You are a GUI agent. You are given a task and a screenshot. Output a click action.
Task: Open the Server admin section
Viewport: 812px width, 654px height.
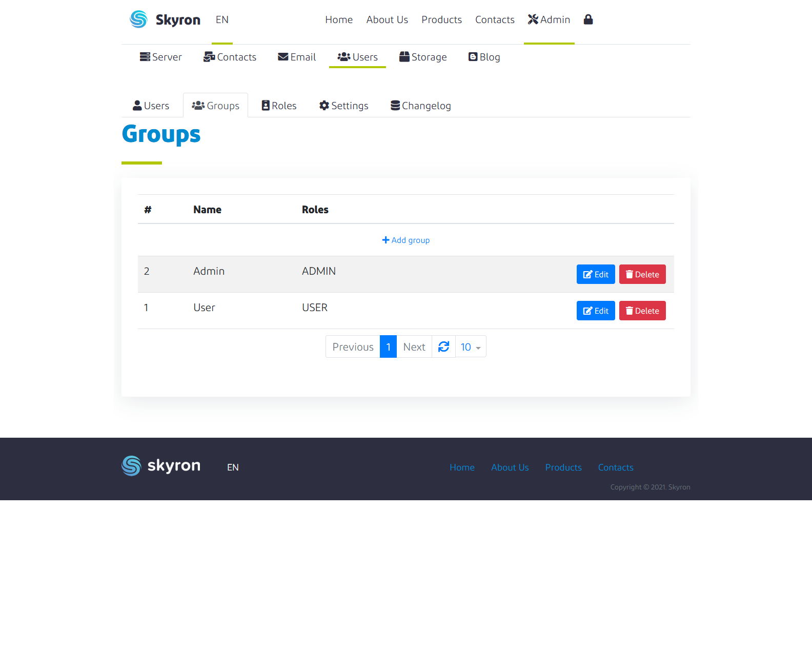pos(161,57)
